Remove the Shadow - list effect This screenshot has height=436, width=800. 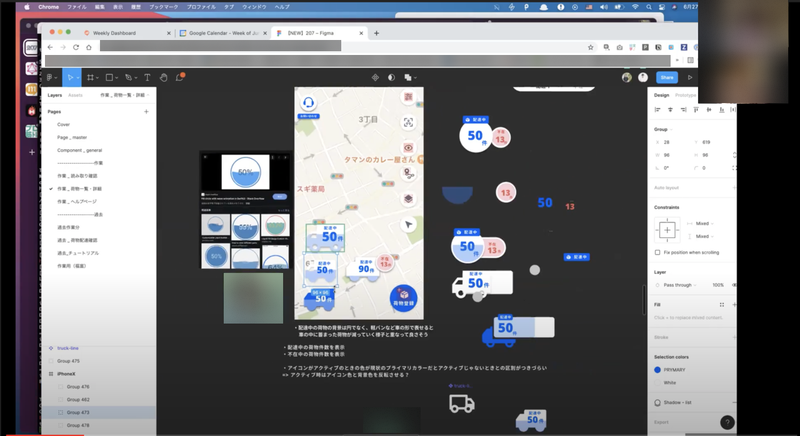(734, 402)
